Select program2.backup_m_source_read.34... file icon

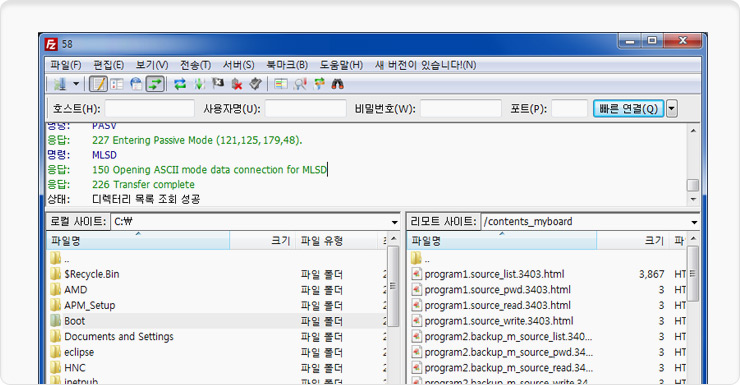416,367
